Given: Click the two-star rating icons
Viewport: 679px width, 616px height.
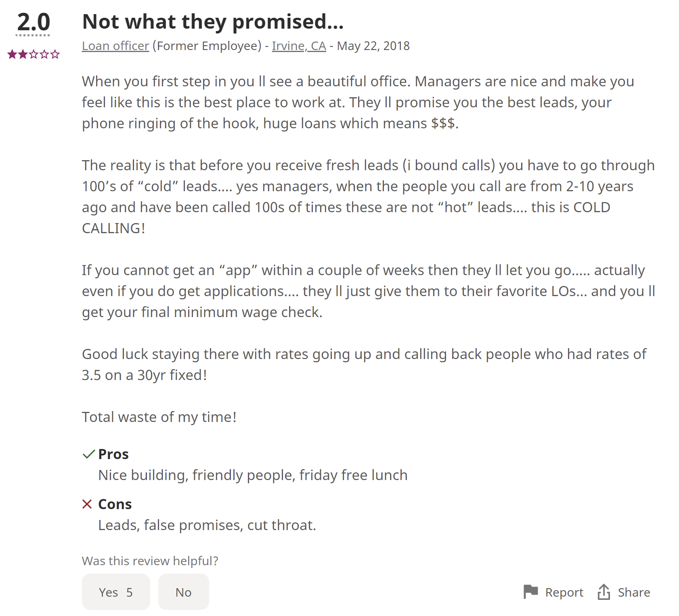Looking at the screenshot, I should click(x=34, y=54).
